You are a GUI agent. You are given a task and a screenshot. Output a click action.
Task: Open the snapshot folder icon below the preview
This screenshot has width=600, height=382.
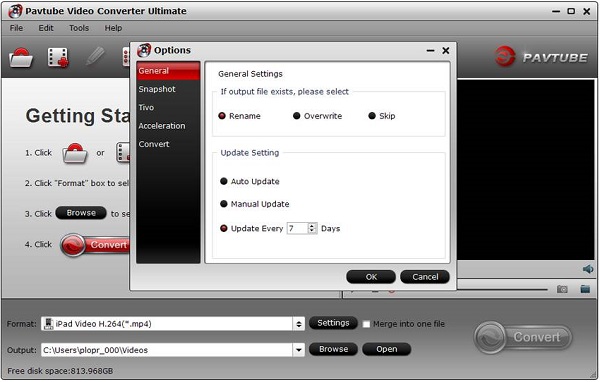point(585,289)
